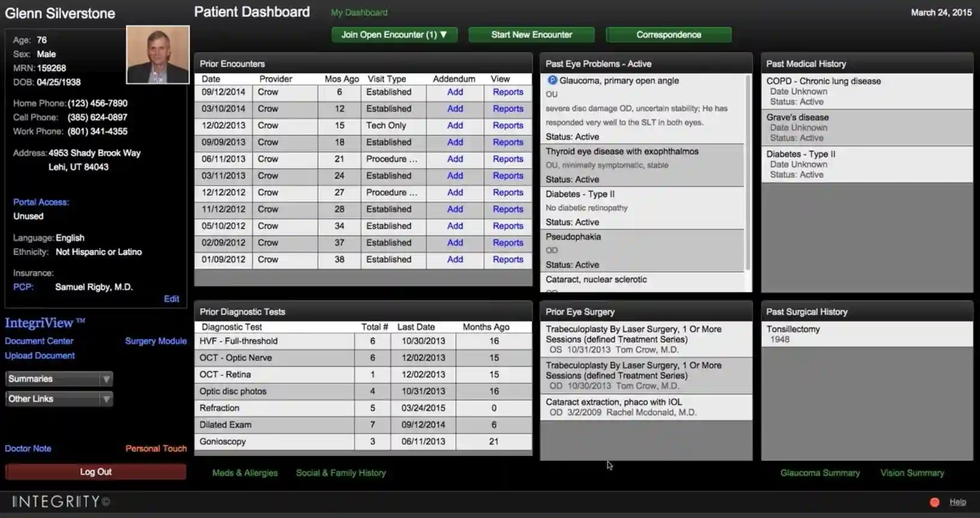This screenshot has width=980, height=518.
Task: Add addendum for 09/09/2013 encounter
Action: click(x=455, y=142)
